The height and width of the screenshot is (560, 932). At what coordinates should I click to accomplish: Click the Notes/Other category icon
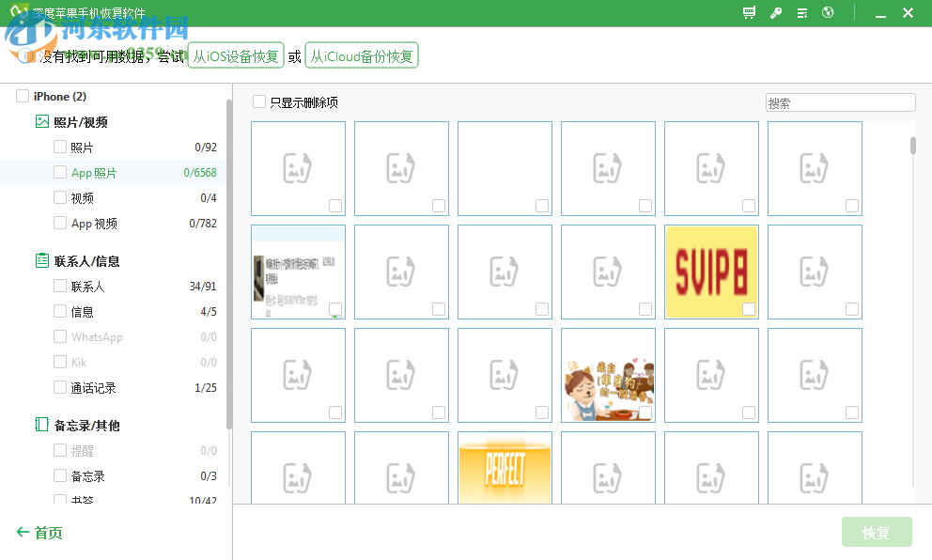tap(41, 425)
